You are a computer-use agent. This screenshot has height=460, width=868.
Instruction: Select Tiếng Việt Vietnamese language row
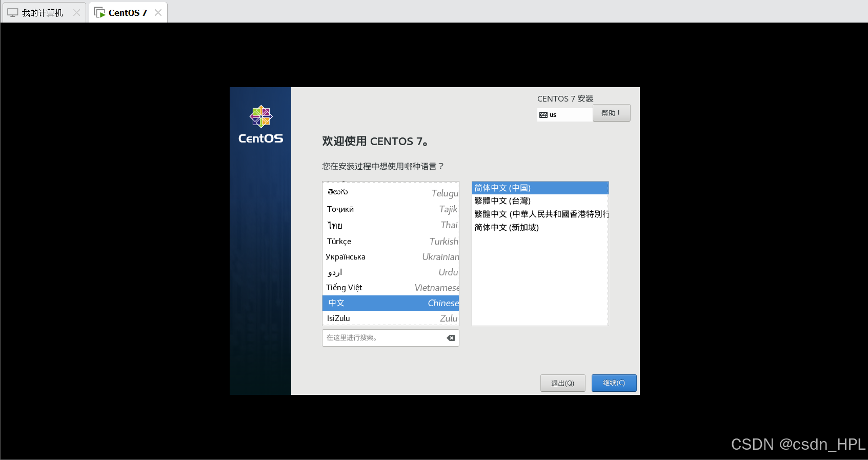click(x=391, y=287)
